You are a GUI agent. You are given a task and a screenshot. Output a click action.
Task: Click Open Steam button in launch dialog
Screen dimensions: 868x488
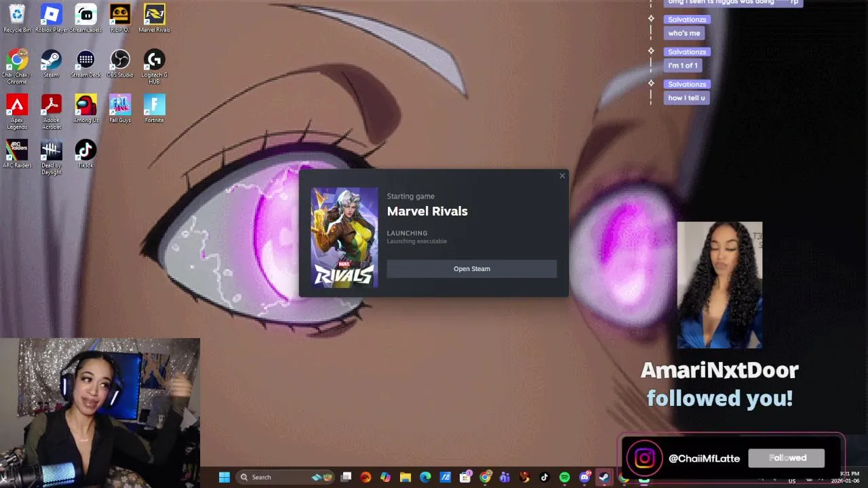472,269
